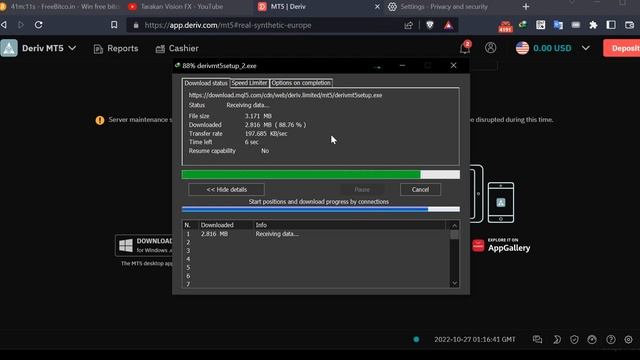This screenshot has width=640, height=360.
Task: Go back to the previous page
Action: click(4, 25)
